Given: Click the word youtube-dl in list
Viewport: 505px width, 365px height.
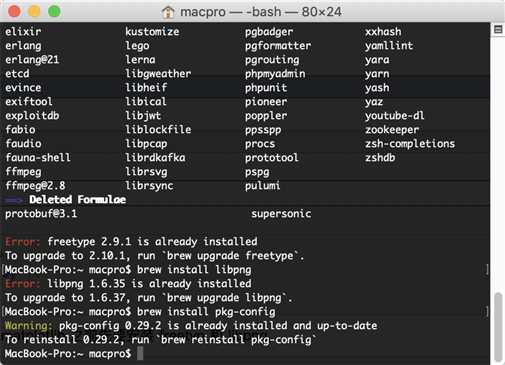Looking at the screenshot, I should tap(395, 116).
